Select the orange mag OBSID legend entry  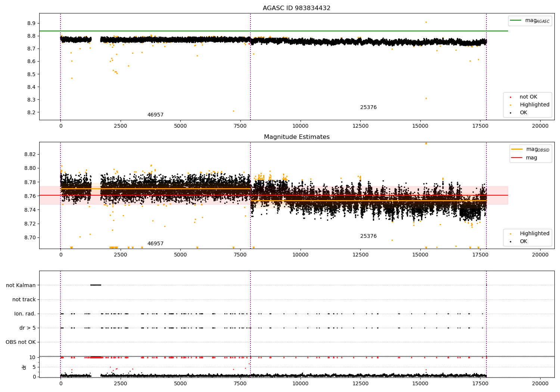[x=531, y=149]
